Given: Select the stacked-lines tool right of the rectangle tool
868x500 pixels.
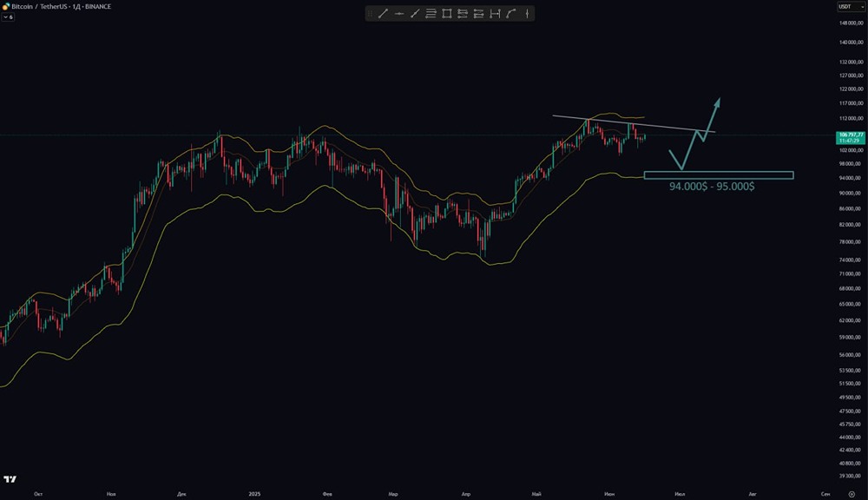Looking at the screenshot, I should (x=463, y=14).
